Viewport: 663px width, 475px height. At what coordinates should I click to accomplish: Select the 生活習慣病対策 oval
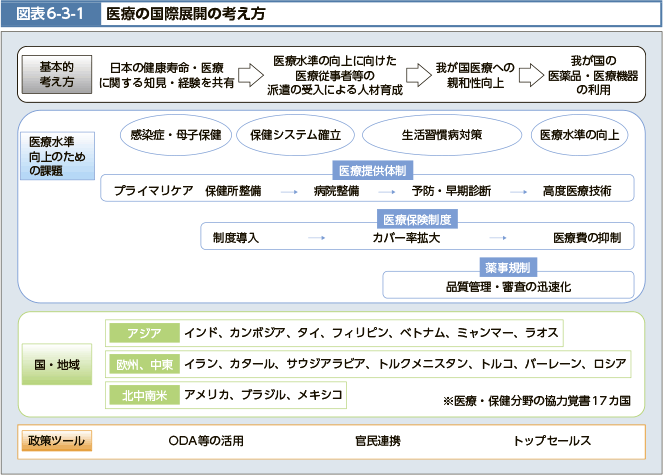pos(442,134)
